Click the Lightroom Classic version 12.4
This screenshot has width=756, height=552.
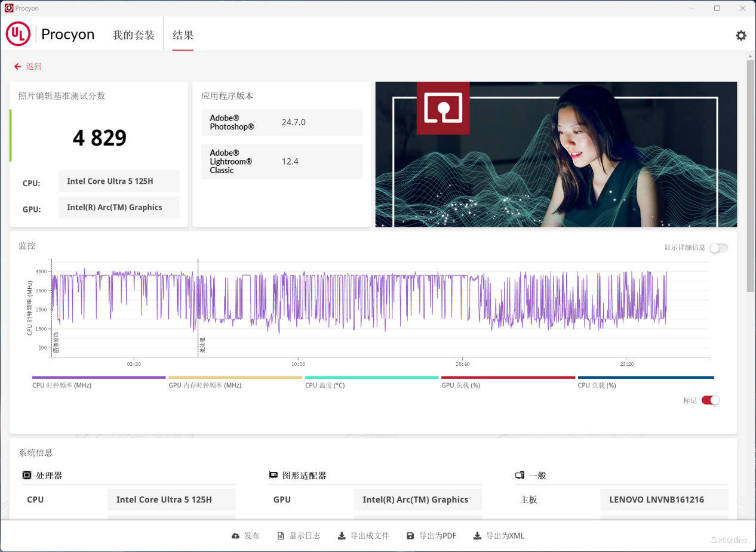(290, 161)
